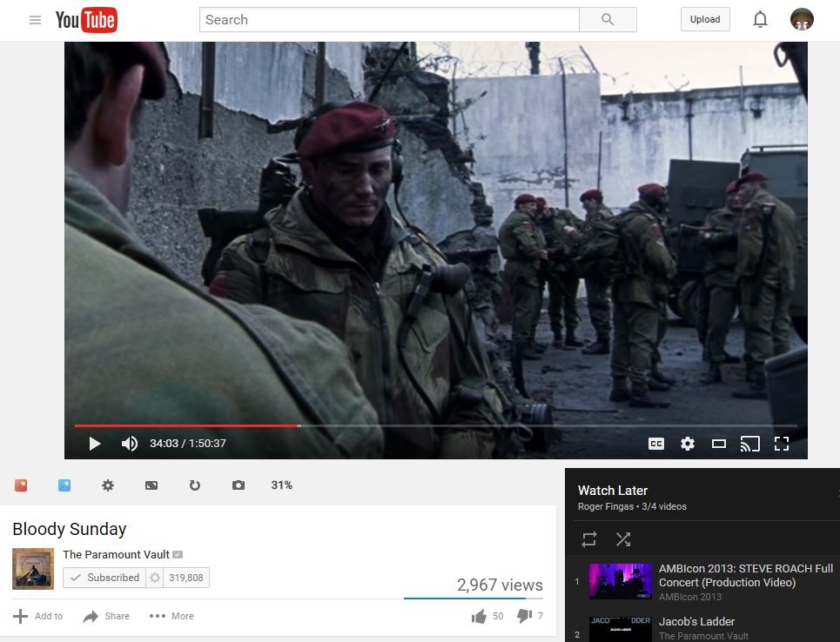Open AMBIcon 2013 Steve Roach thumbnail

tap(621, 581)
